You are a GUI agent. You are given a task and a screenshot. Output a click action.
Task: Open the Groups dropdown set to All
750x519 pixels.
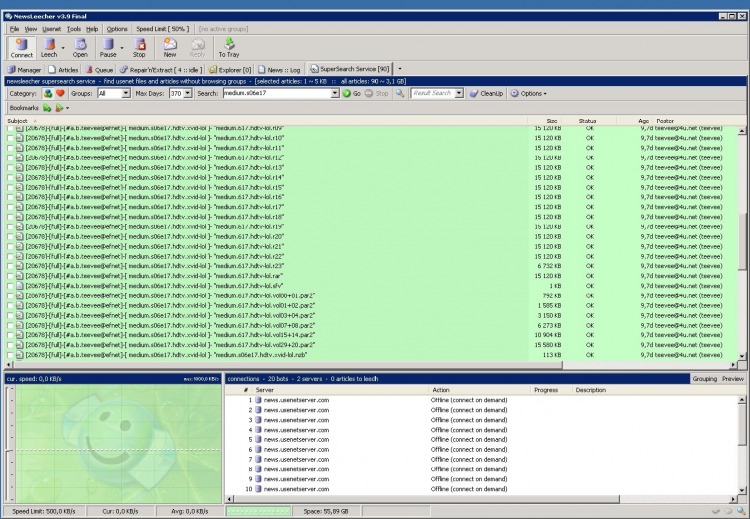126,93
